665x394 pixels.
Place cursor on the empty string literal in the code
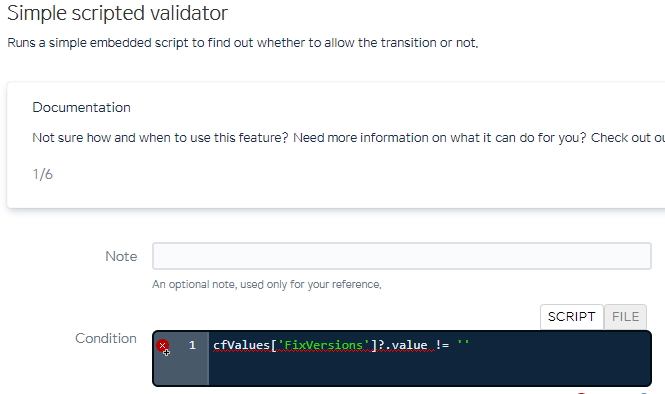[x=463, y=343]
